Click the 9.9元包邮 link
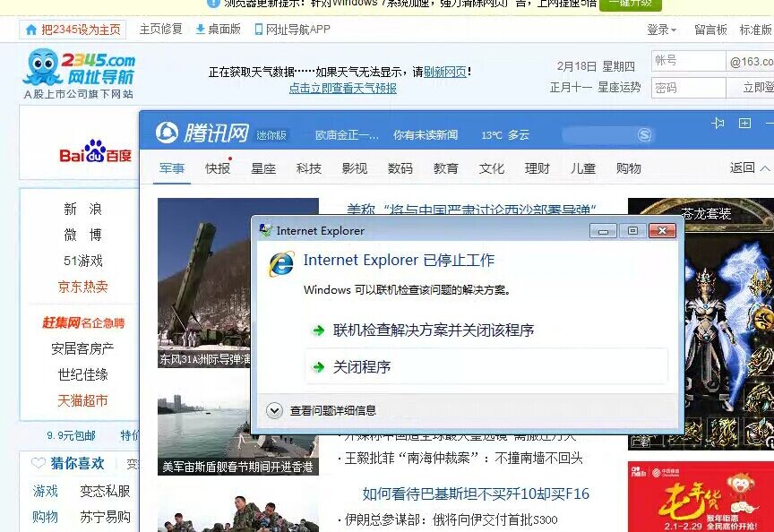Screen dimensions: 774x532 click(x=71, y=436)
